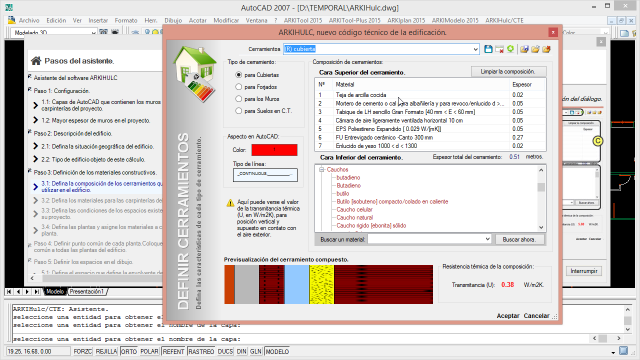The width and height of the screenshot is (640, 360).
Task: Click the sheet icon in AutoCAD top-right toolbar
Action: (624, 33)
